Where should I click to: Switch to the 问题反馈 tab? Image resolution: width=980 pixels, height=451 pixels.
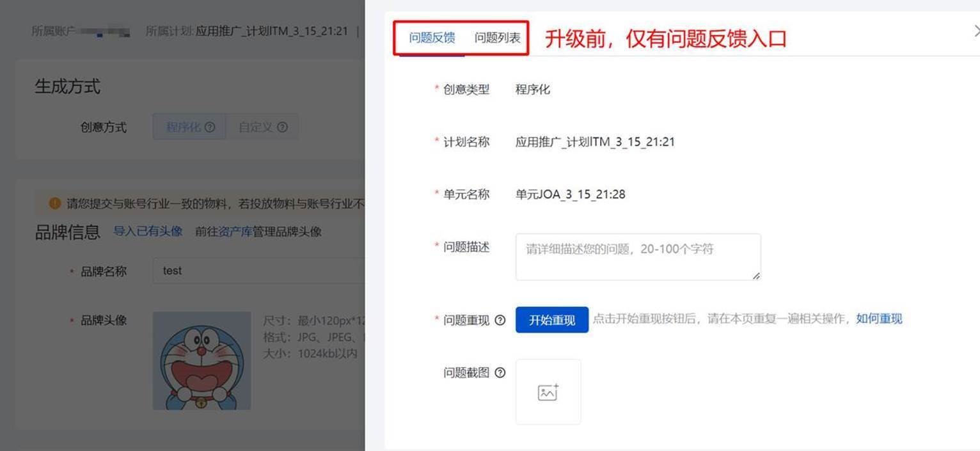[432, 38]
